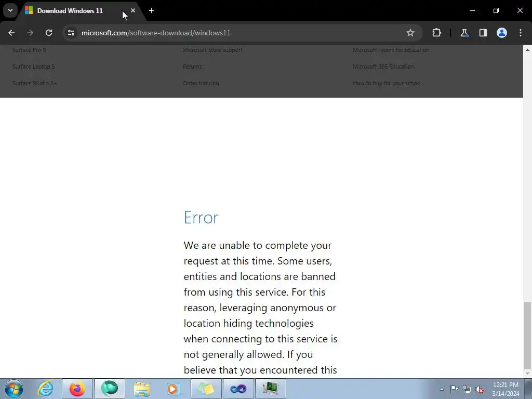The width and height of the screenshot is (532, 399).
Task: Open the blue infinity app in taskbar
Action: coord(238,389)
